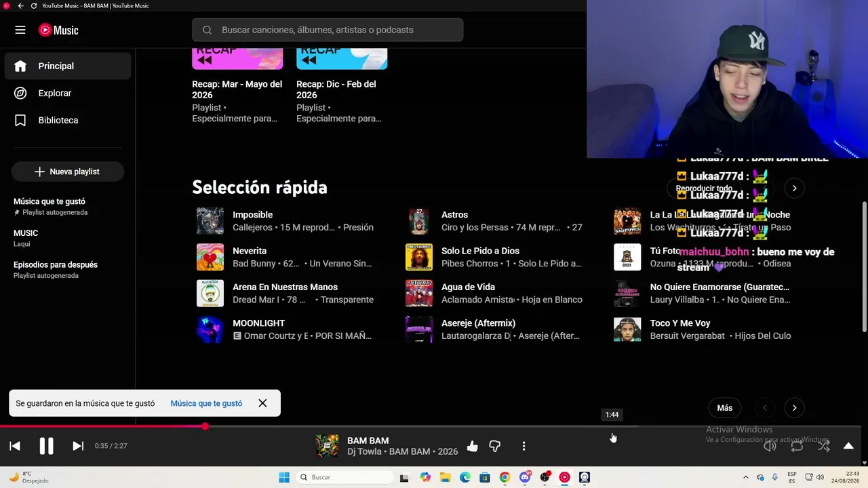Toggle shuffle mode

(823, 446)
